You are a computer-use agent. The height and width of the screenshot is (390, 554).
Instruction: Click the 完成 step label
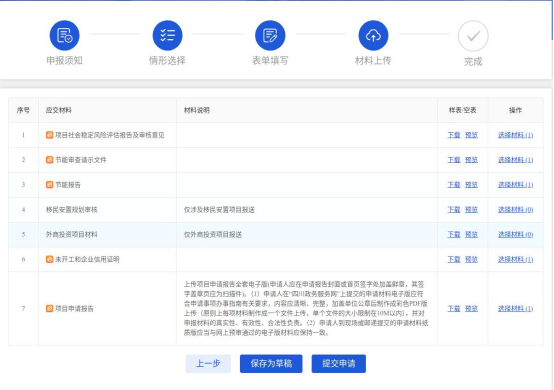(x=473, y=61)
